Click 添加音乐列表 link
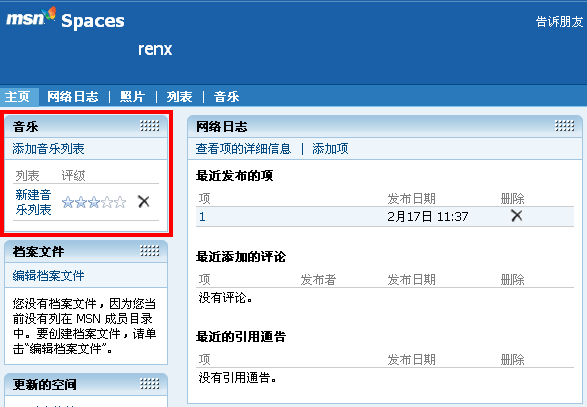This screenshot has width=587, height=407. (x=48, y=149)
